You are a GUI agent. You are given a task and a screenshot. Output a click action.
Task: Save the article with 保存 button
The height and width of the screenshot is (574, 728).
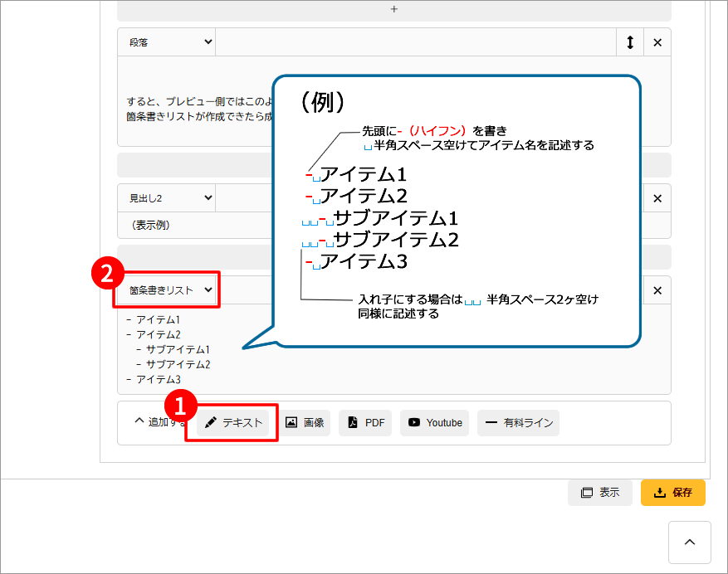coord(672,493)
